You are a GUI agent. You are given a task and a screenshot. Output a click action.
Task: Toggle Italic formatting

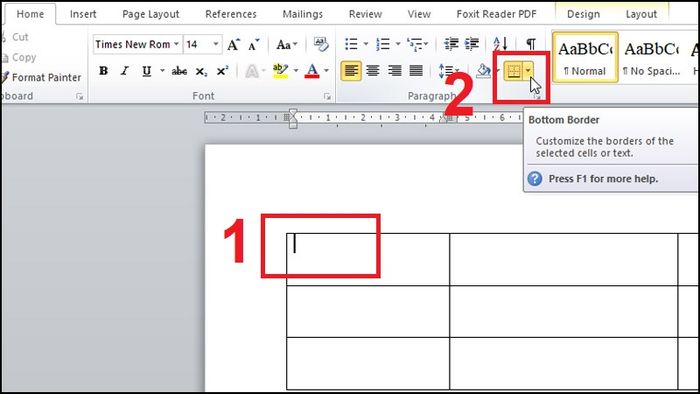pyautogui.click(x=125, y=71)
